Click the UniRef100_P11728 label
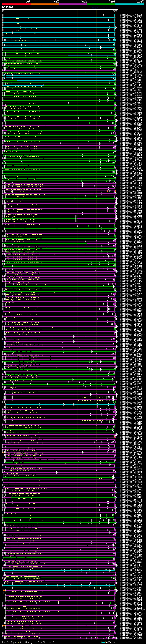Image resolution: width=146 pixels, height=644 pixels. (x=131, y=228)
